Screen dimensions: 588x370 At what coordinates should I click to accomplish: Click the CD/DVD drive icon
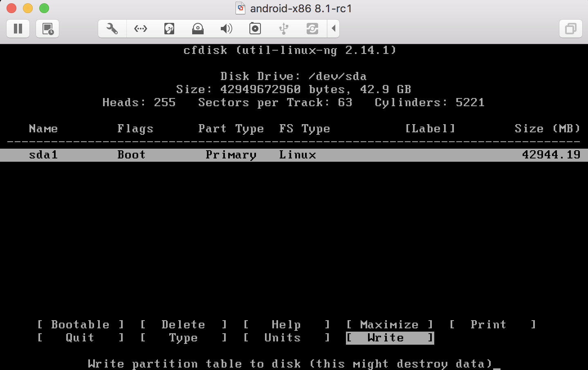pos(197,29)
